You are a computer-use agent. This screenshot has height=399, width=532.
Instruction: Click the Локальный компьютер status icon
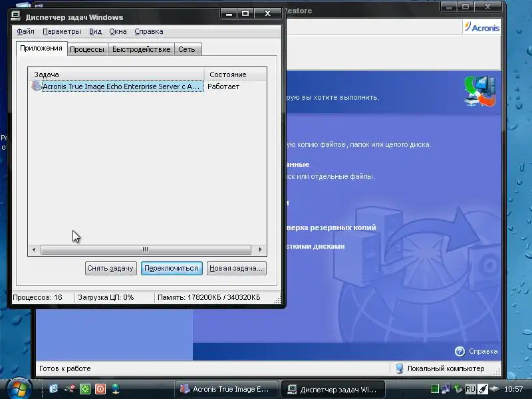(400, 368)
